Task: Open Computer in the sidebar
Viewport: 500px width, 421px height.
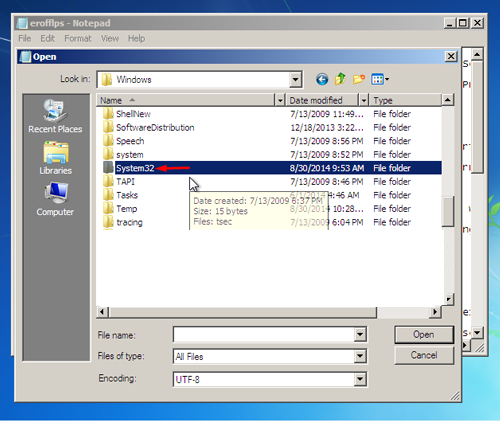Action: pyautogui.click(x=55, y=199)
